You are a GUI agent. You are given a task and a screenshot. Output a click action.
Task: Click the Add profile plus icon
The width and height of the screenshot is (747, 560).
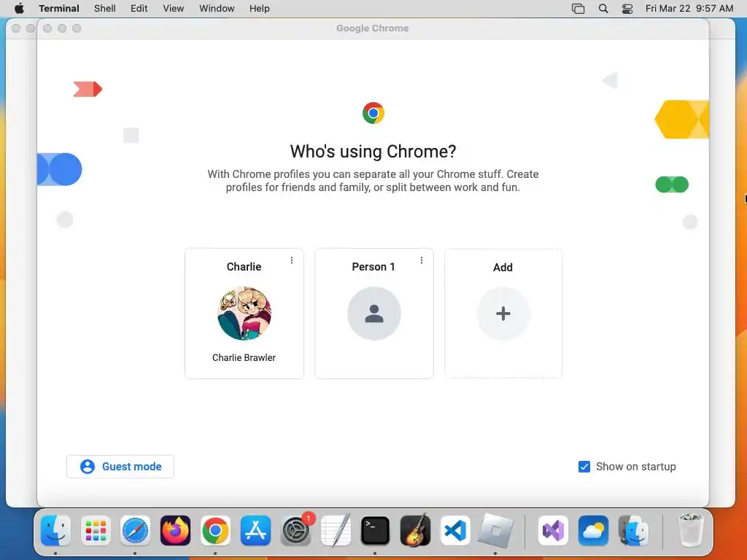503,314
